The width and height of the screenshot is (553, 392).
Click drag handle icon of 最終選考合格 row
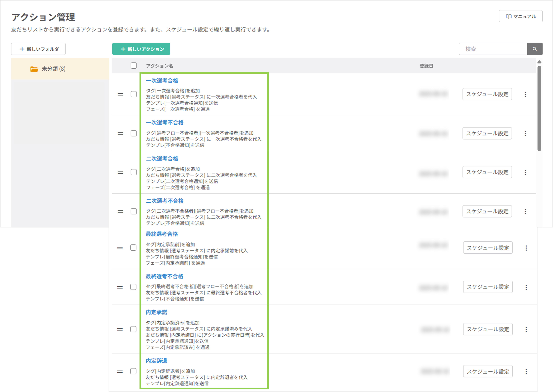[x=120, y=248]
